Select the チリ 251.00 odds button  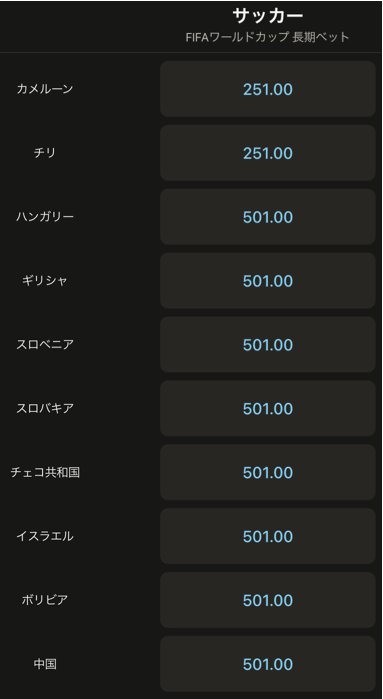pyautogui.click(x=268, y=153)
